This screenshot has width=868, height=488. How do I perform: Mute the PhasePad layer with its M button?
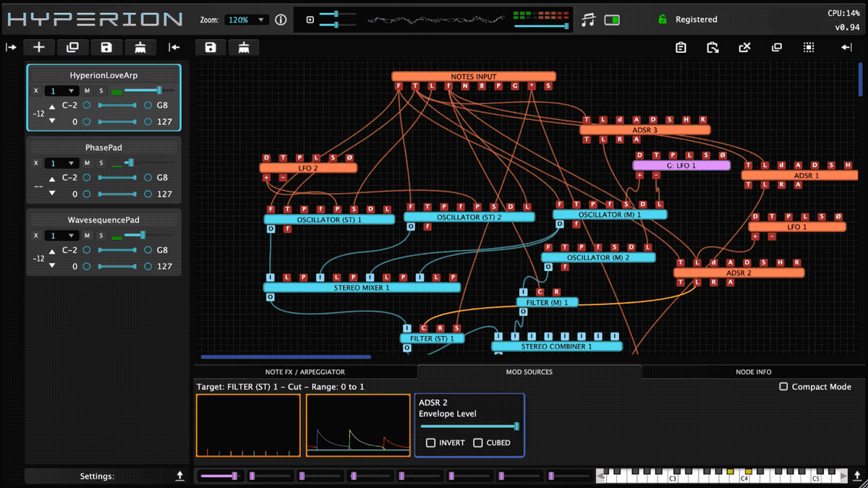[x=86, y=163]
